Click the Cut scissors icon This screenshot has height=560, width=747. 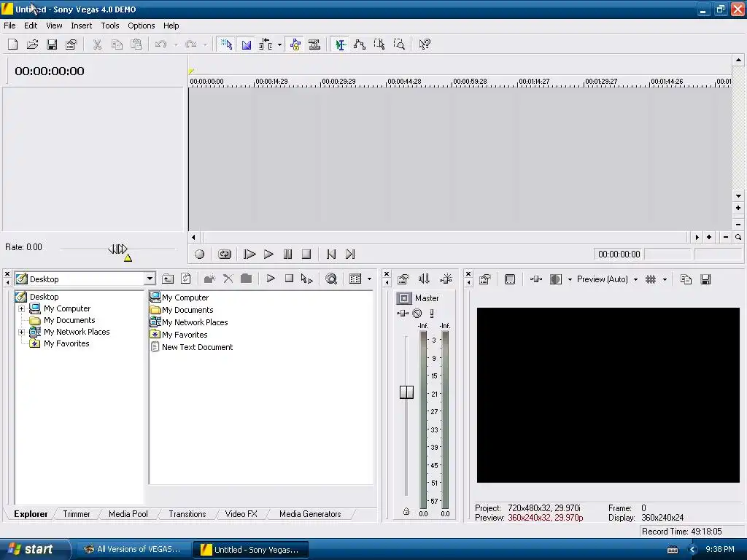coord(97,44)
